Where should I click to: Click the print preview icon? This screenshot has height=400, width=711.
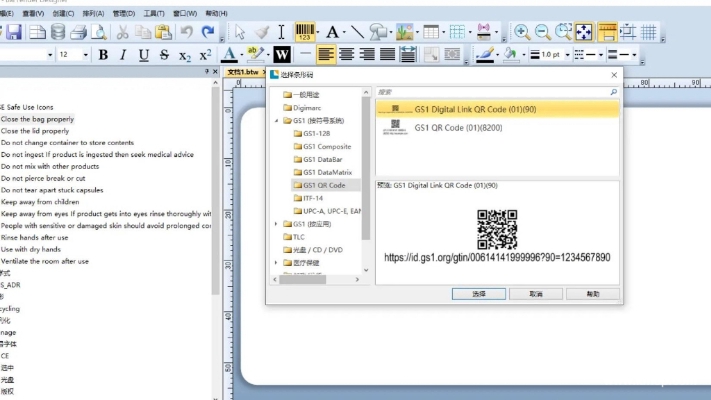103,32
